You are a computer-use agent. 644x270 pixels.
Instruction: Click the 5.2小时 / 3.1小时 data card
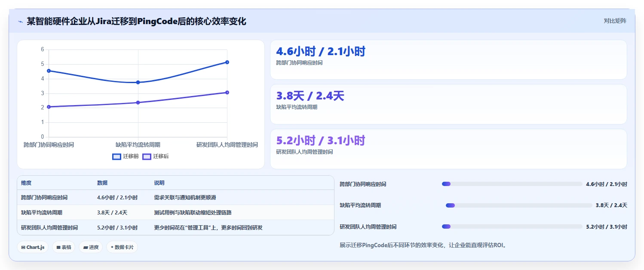(448, 149)
